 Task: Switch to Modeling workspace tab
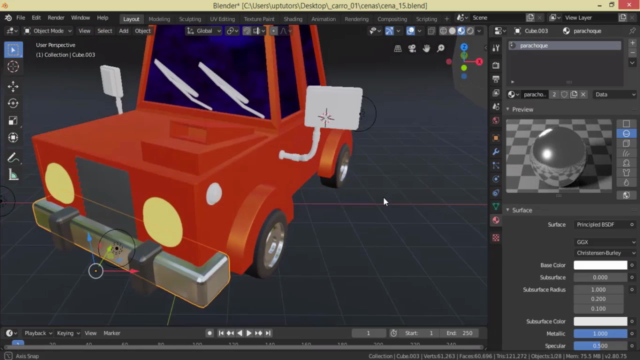(x=159, y=19)
